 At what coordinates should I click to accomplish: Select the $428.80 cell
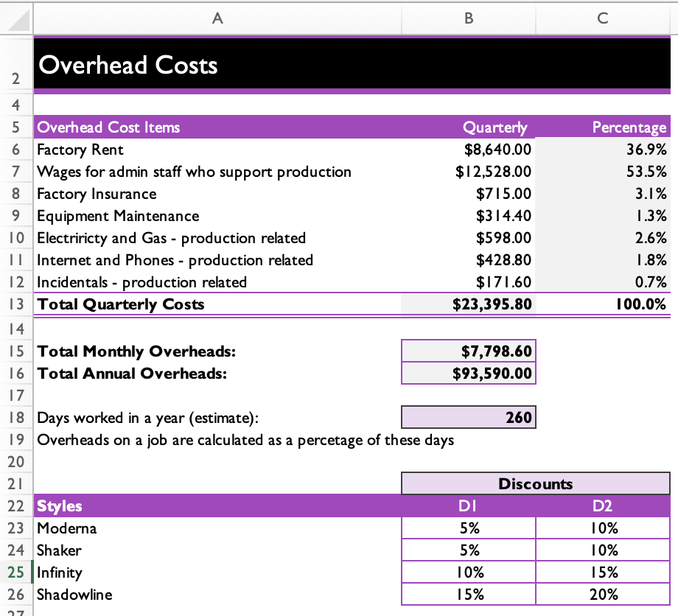pos(469,260)
